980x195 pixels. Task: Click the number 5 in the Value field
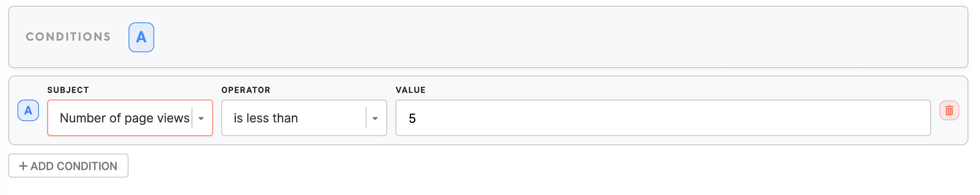pos(412,119)
